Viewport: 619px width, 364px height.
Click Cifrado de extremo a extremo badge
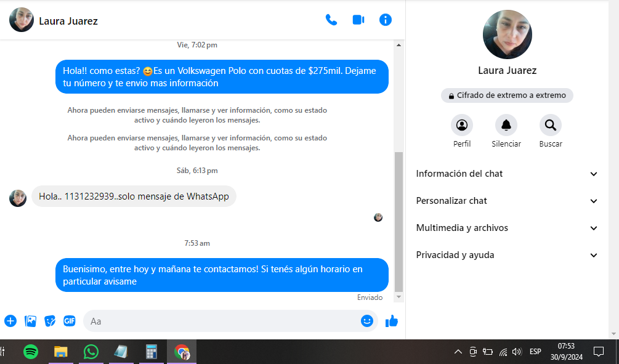(x=507, y=95)
